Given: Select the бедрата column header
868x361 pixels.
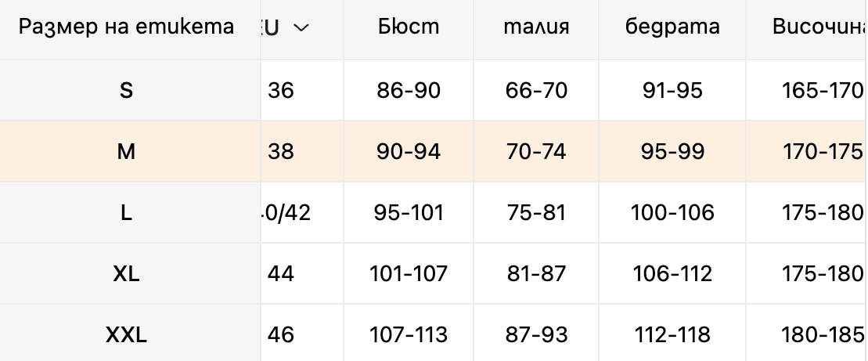Looking at the screenshot, I should click(x=672, y=27).
